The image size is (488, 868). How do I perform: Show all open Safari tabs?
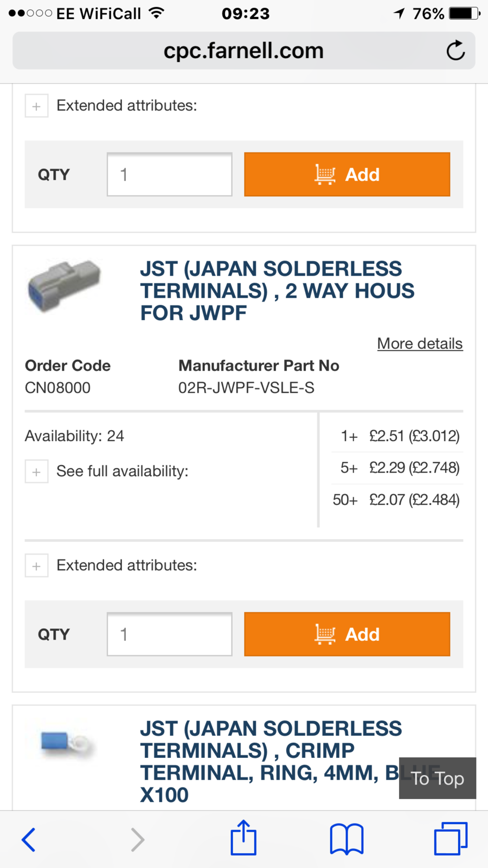click(x=451, y=839)
